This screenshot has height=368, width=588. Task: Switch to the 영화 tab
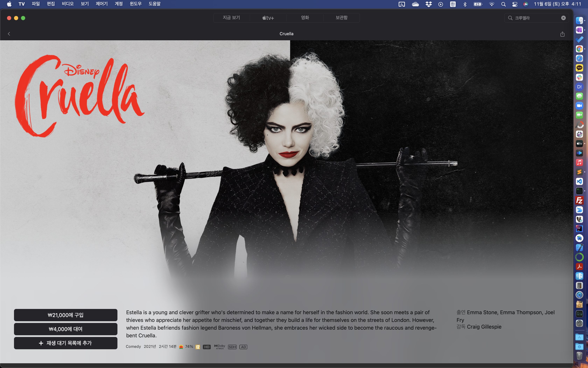[x=305, y=18]
